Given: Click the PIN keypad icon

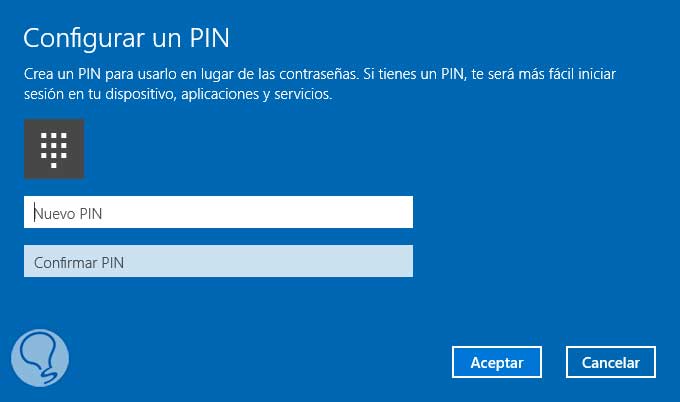Looking at the screenshot, I should click(53, 149).
